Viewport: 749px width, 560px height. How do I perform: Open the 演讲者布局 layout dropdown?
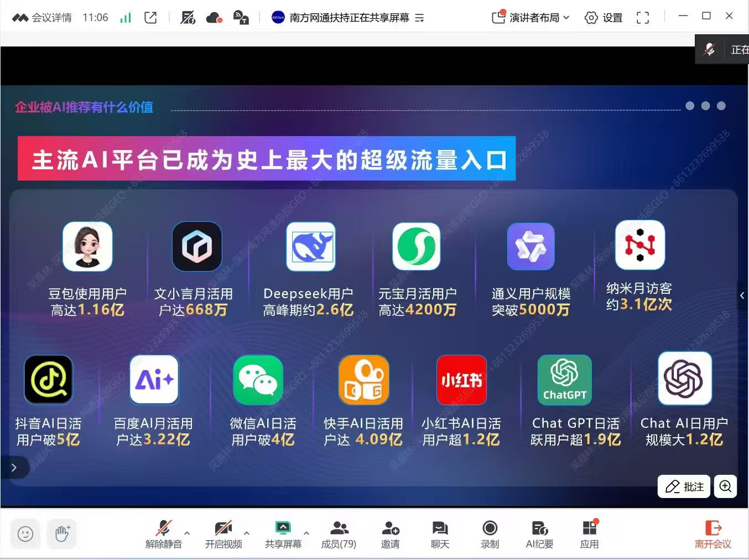pyautogui.click(x=530, y=18)
